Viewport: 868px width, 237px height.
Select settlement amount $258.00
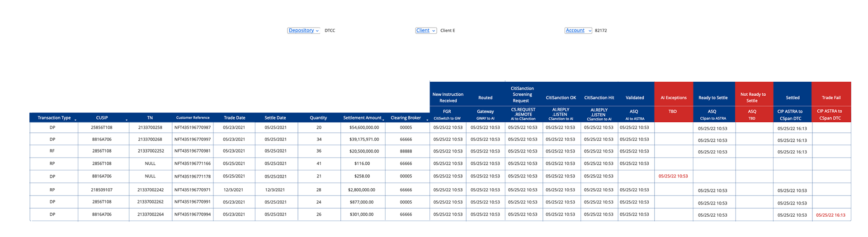click(362, 177)
